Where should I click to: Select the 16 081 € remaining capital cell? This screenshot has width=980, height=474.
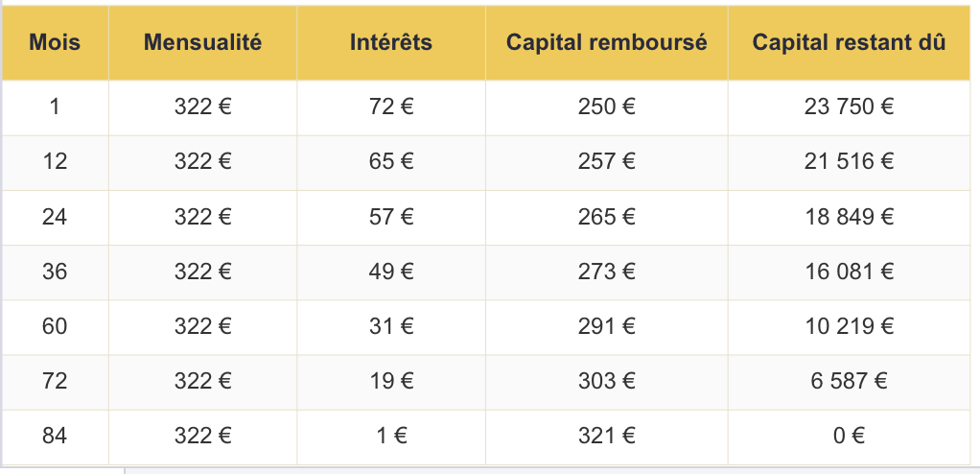[x=849, y=273]
